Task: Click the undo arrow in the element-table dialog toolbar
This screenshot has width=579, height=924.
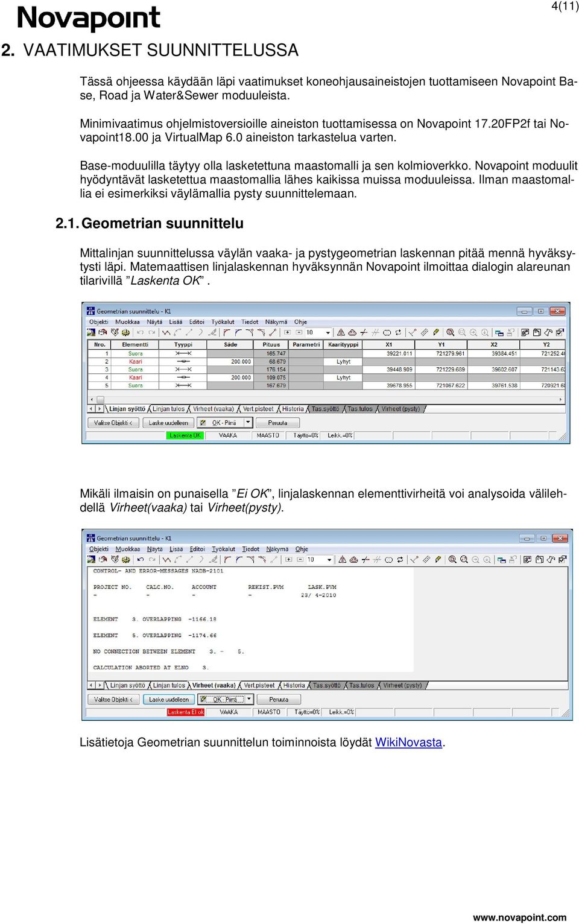Action: (141, 332)
